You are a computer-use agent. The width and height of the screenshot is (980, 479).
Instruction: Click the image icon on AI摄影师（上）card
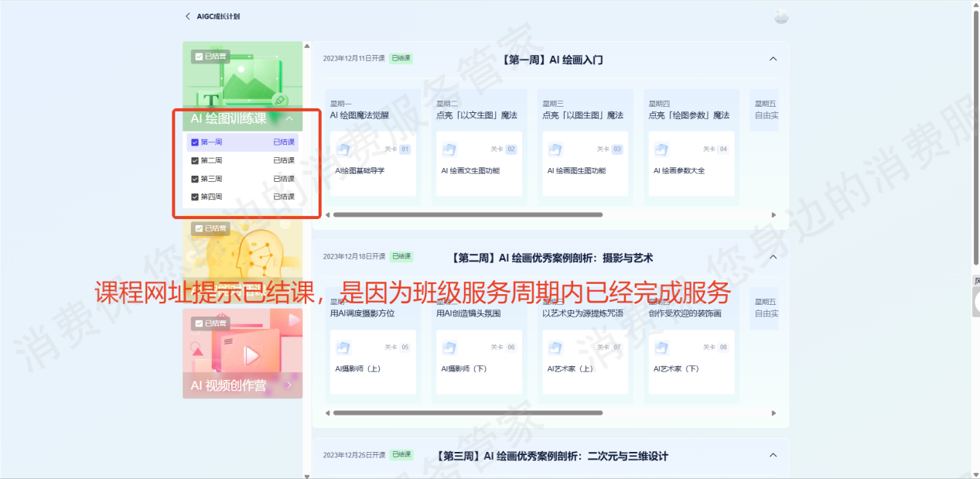(x=343, y=347)
